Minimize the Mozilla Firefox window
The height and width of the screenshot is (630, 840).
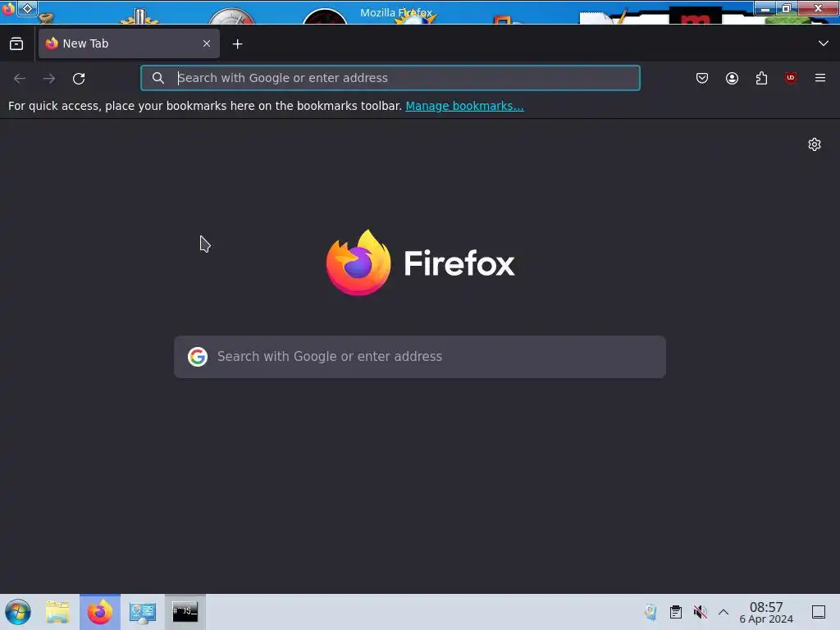(x=765, y=8)
